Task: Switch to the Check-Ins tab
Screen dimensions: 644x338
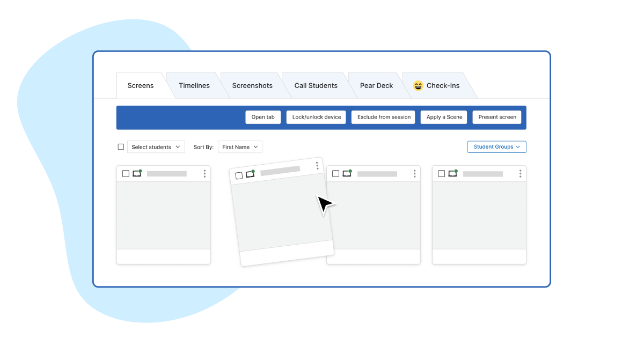Action: 437,85
